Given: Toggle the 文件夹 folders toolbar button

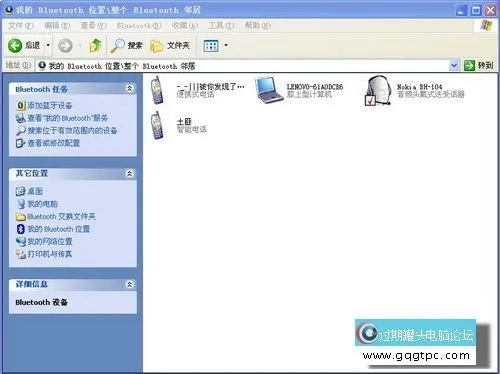Looking at the screenshot, I should coord(170,45).
